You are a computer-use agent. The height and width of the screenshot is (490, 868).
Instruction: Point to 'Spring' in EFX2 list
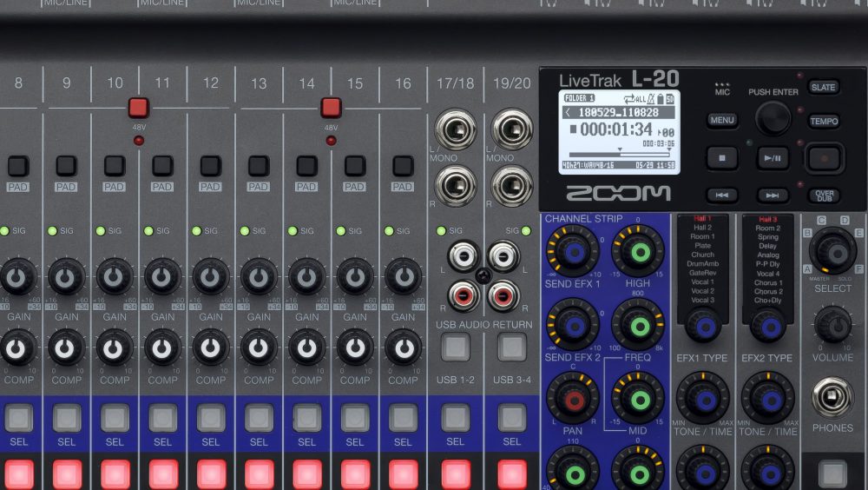click(768, 236)
